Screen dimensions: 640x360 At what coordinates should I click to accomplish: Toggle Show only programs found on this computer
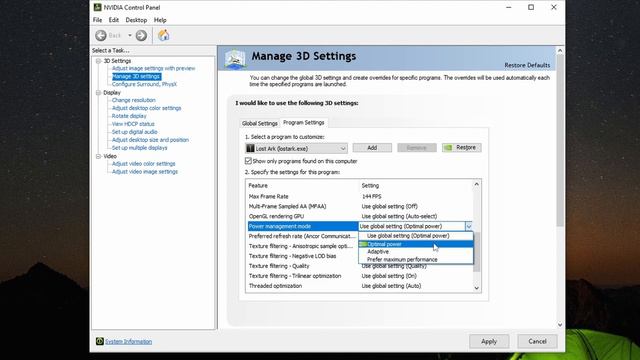248,161
